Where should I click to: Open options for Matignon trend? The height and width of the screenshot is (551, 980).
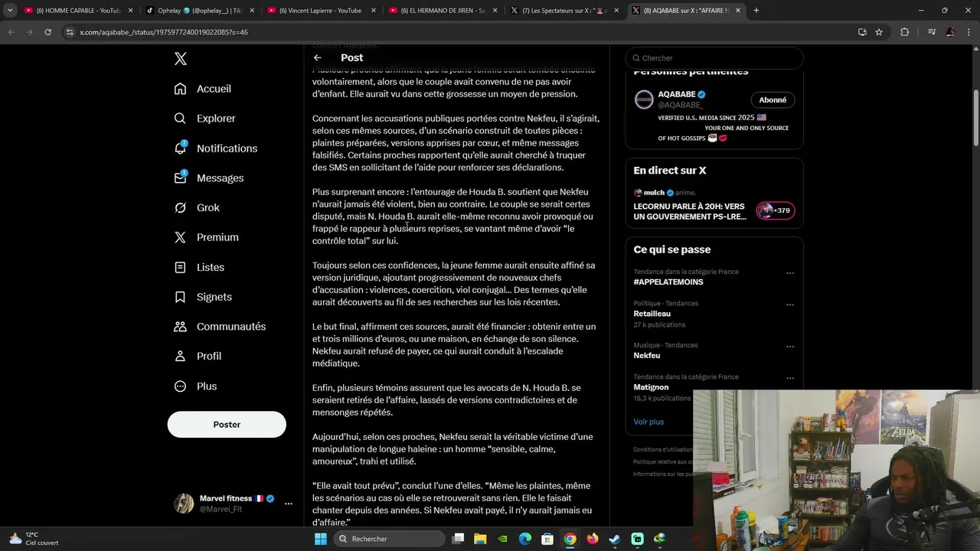tap(790, 378)
